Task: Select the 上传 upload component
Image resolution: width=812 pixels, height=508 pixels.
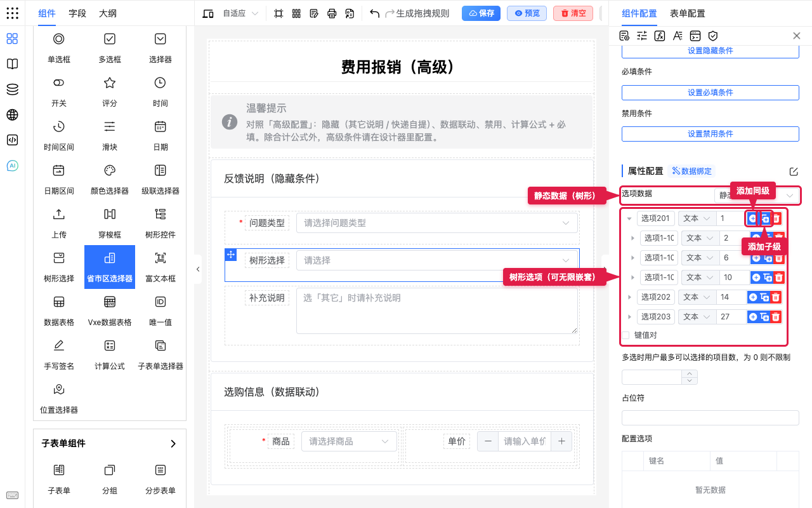Action: point(59,223)
